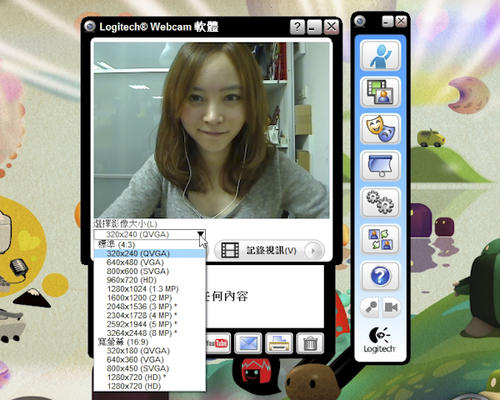Close the Logitech Webcam main window
Viewport: 500px width, 400px height.
point(331,27)
